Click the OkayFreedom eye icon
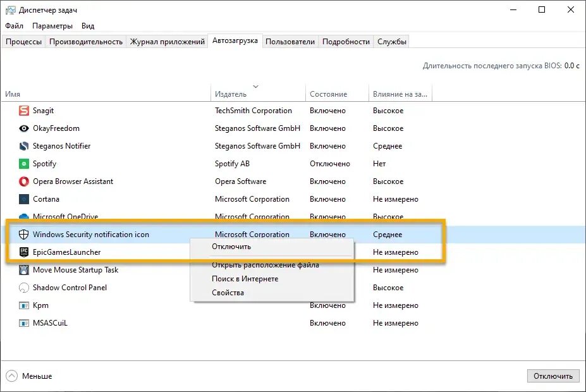The width and height of the screenshot is (586, 392). point(24,128)
